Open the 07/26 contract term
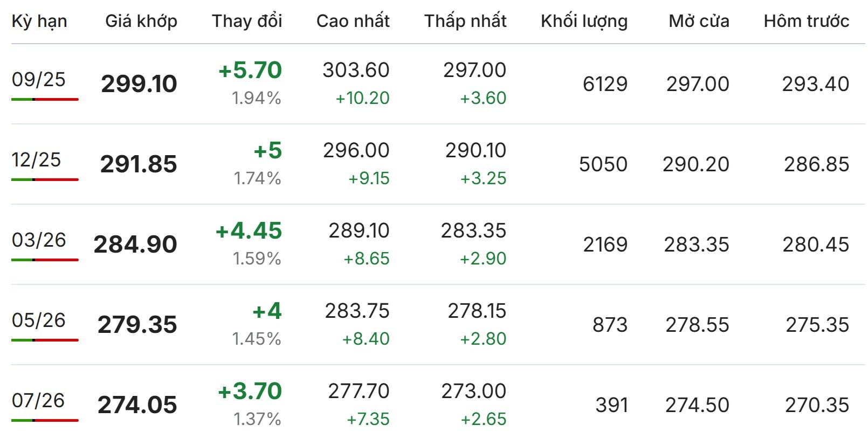Viewport: 868px width, 432px height. point(38,400)
